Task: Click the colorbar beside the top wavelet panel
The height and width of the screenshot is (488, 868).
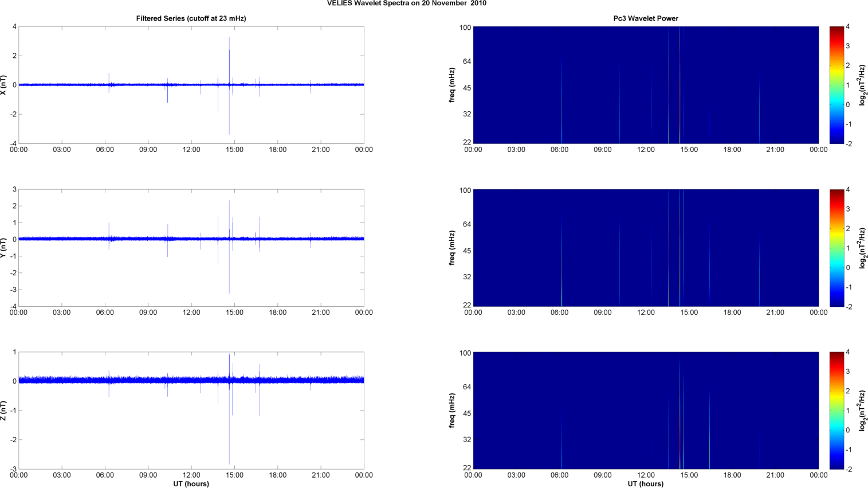Action: (x=836, y=85)
